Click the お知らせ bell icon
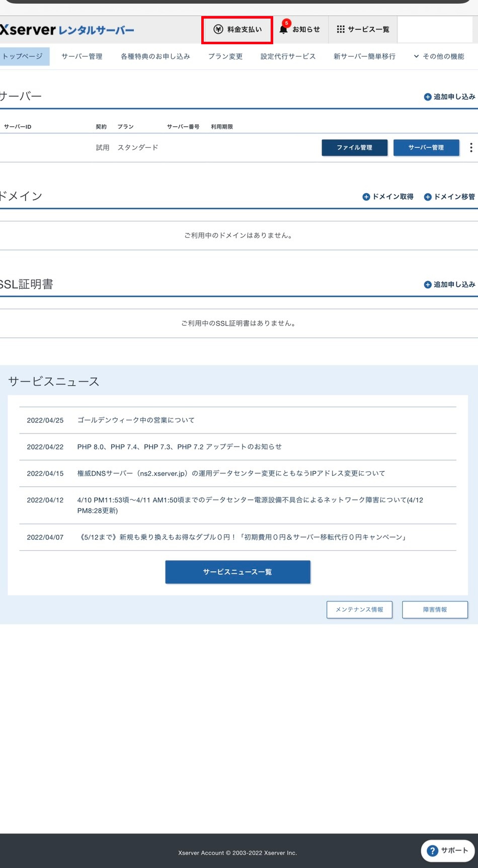478x868 pixels. click(x=283, y=30)
